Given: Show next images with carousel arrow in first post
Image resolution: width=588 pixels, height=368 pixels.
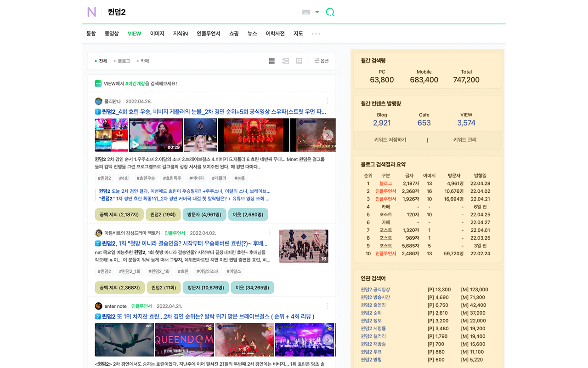Looking at the screenshot, I should 328,135.
